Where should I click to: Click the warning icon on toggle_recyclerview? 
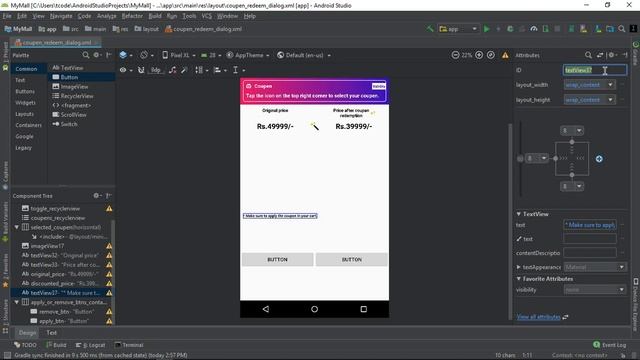(109, 209)
